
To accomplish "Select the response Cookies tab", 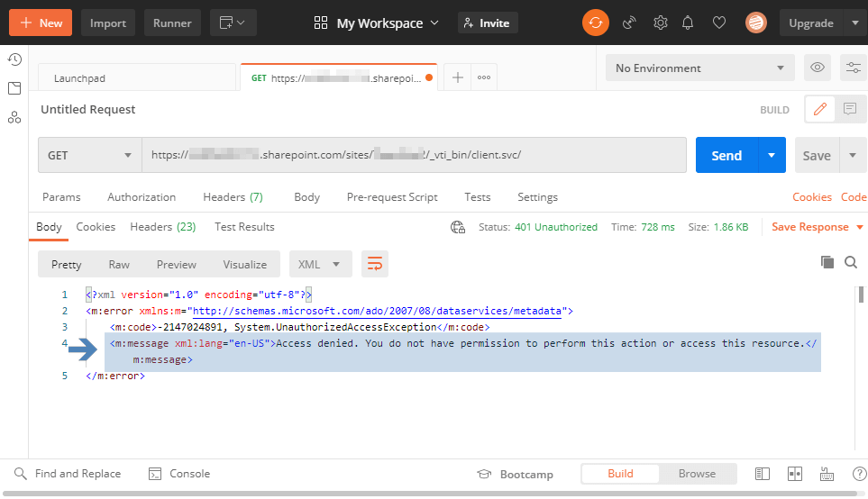I will click(96, 227).
